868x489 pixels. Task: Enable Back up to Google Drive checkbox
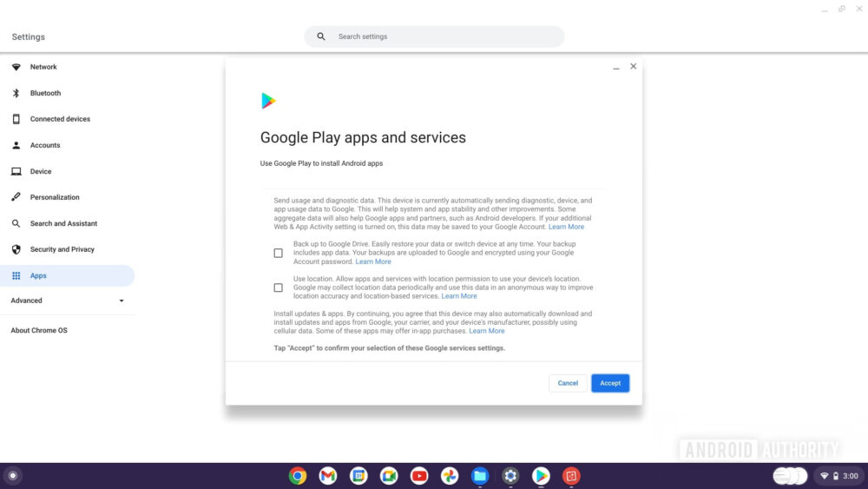tap(279, 253)
